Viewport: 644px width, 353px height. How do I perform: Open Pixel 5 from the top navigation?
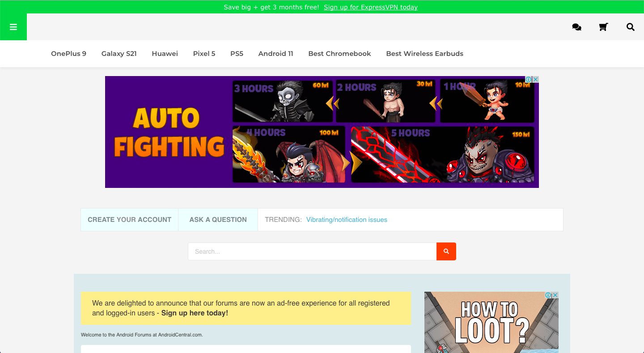coord(204,54)
